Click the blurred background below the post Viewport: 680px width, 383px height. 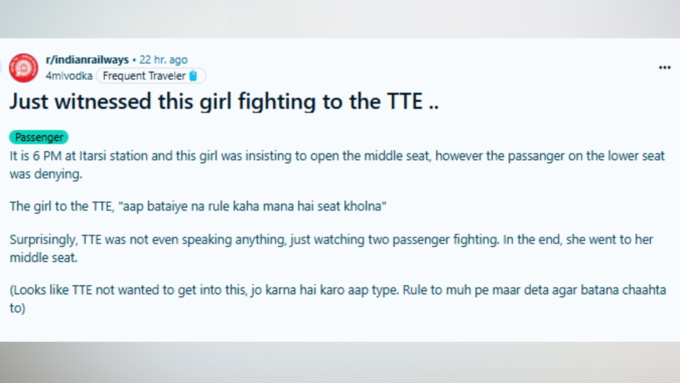coord(340,362)
